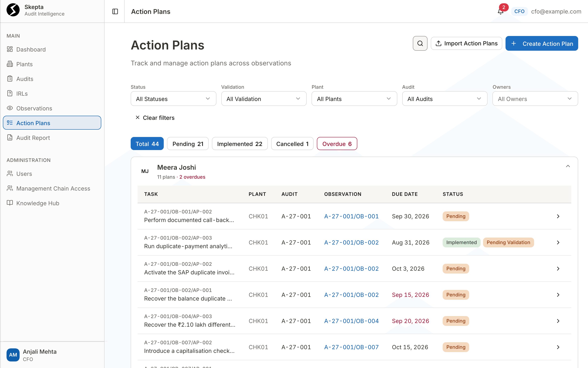The height and width of the screenshot is (368, 588).
Task: Open row arrow for Recover balance duplicate task
Action: pyautogui.click(x=558, y=295)
